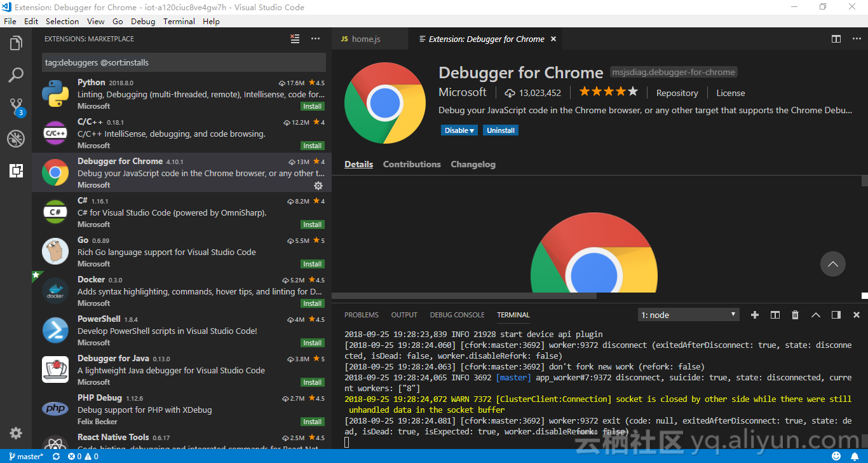Close the Extension: Debugger for Chrome tab

point(553,39)
